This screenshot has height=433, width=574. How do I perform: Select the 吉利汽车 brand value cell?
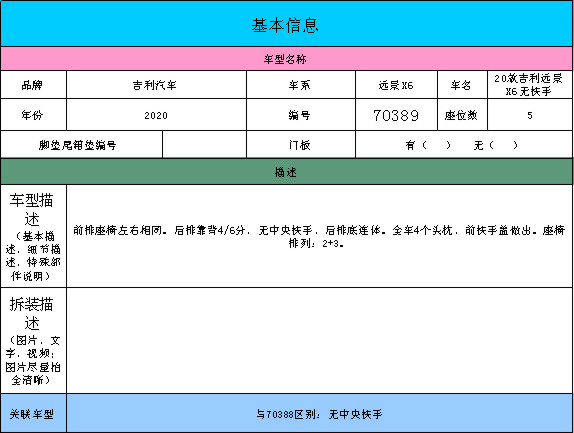(156, 85)
